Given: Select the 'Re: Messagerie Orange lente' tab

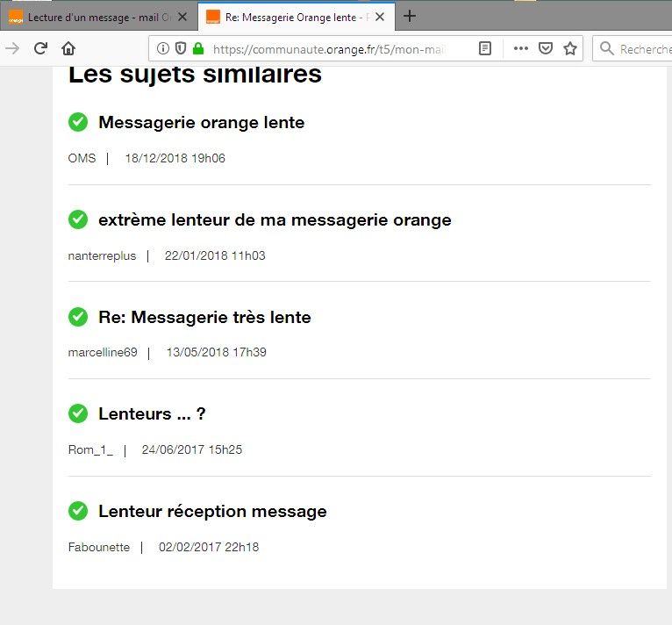Looking at the screenshot, I should (x=297, y=18).
